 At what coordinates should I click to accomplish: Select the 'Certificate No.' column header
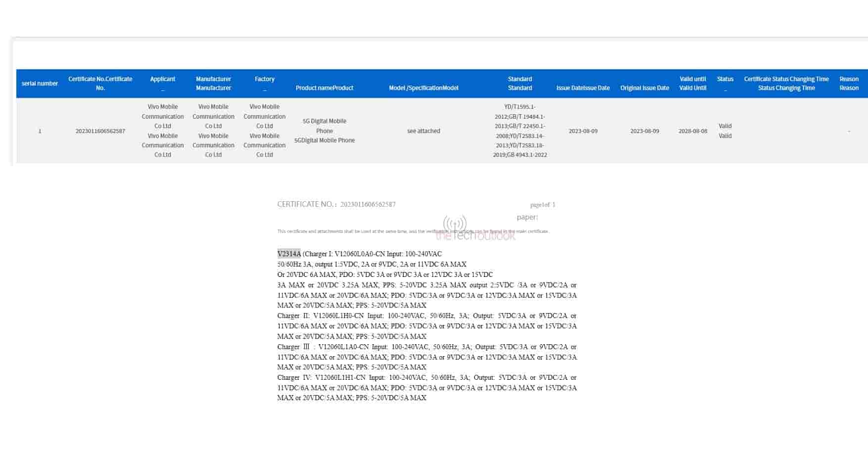tap(100, 84)
